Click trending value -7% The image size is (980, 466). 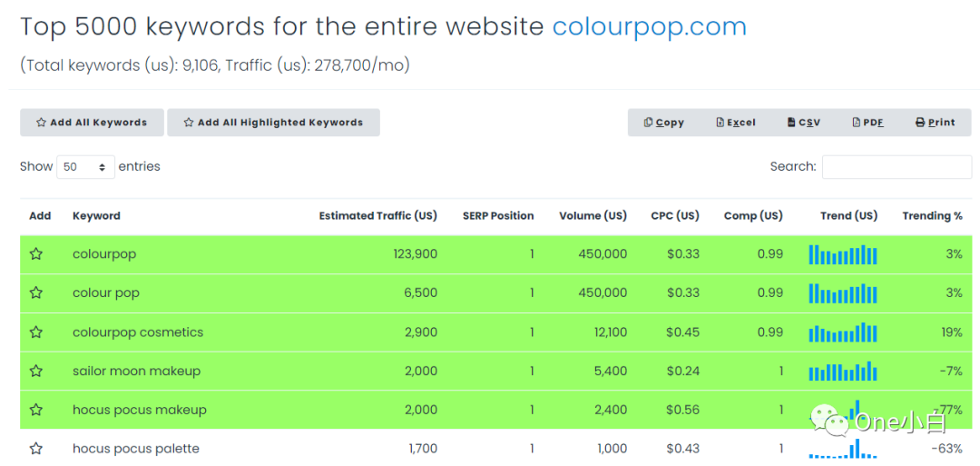pos(951,371)
